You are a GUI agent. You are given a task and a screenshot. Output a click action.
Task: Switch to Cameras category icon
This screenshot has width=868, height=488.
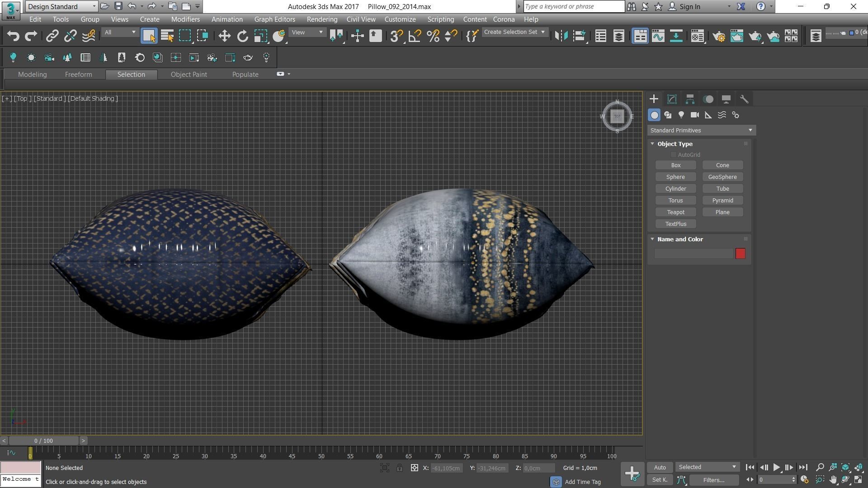pos(695,115)
